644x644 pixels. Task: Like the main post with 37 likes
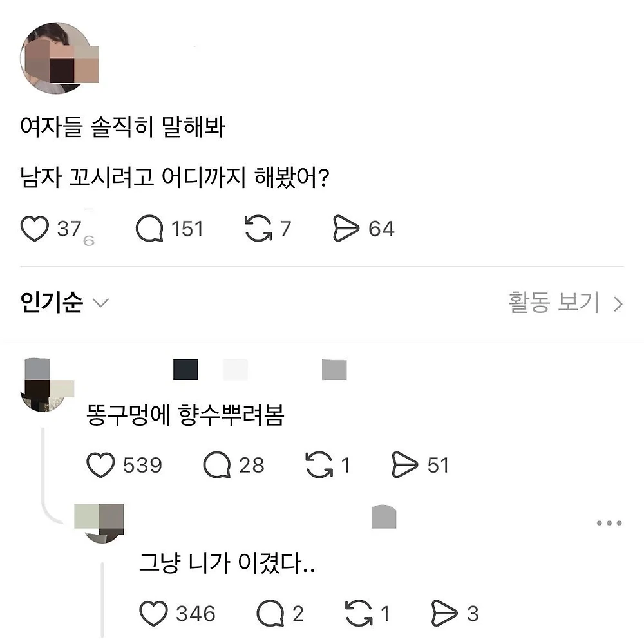click(x=35, y=229)
